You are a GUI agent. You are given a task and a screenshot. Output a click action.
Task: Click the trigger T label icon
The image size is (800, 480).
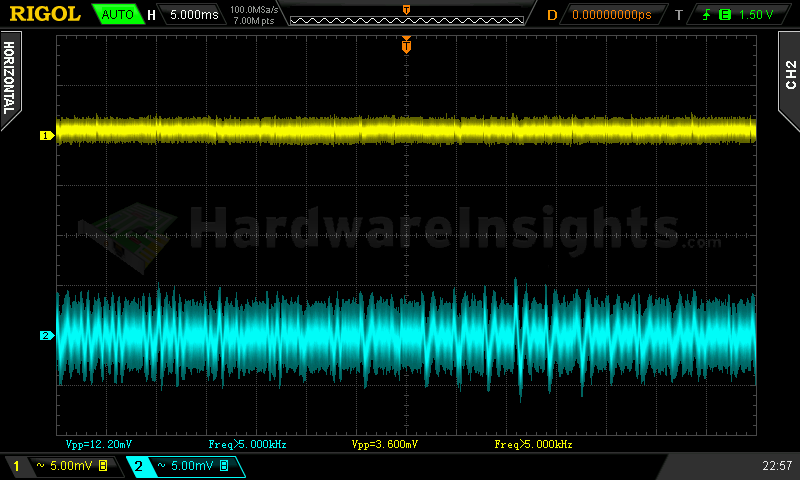[x=679, y=15]
